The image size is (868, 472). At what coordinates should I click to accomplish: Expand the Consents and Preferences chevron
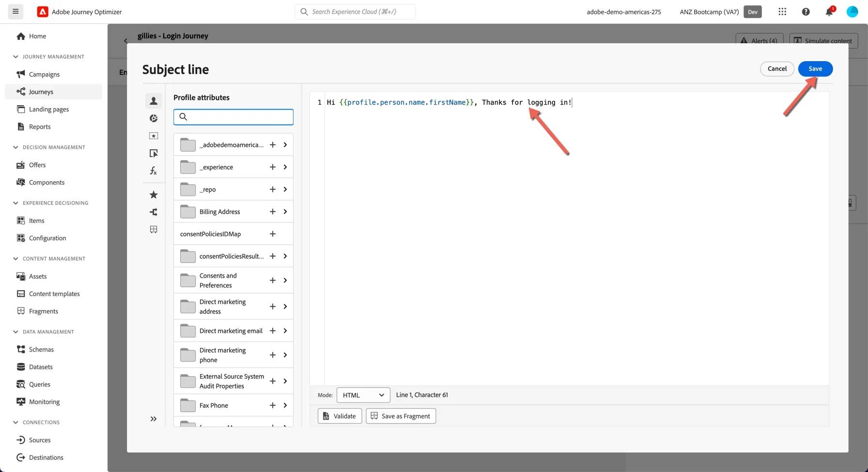(285, 281)
